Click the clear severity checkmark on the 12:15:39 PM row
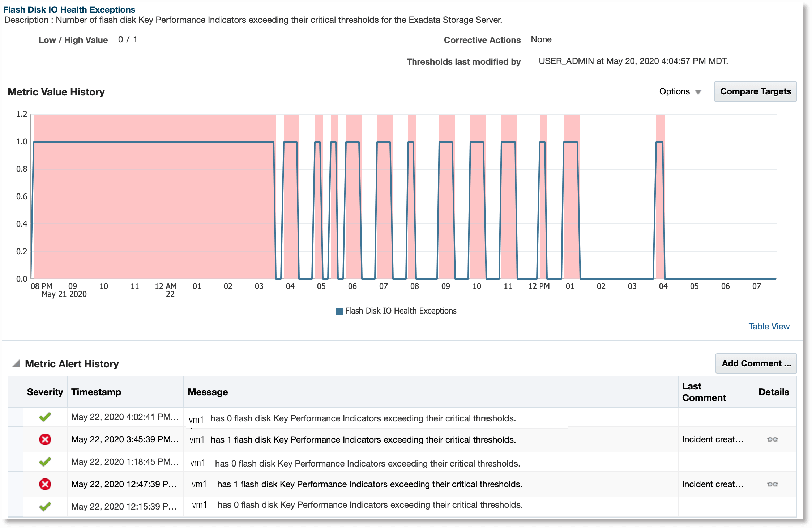This screenshot has width=812, height=528. click(x=45, y=507)
